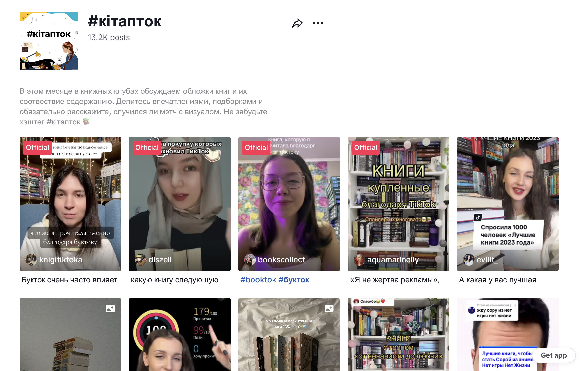Click caption '«Я не жертва рекламы»,'
This screenshot has width=588, height=371.
[x=395, y=280]
